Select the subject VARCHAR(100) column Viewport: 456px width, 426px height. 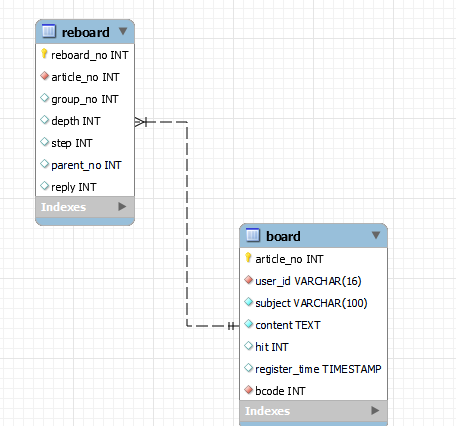pyautogui.click(x=311, y=303)
